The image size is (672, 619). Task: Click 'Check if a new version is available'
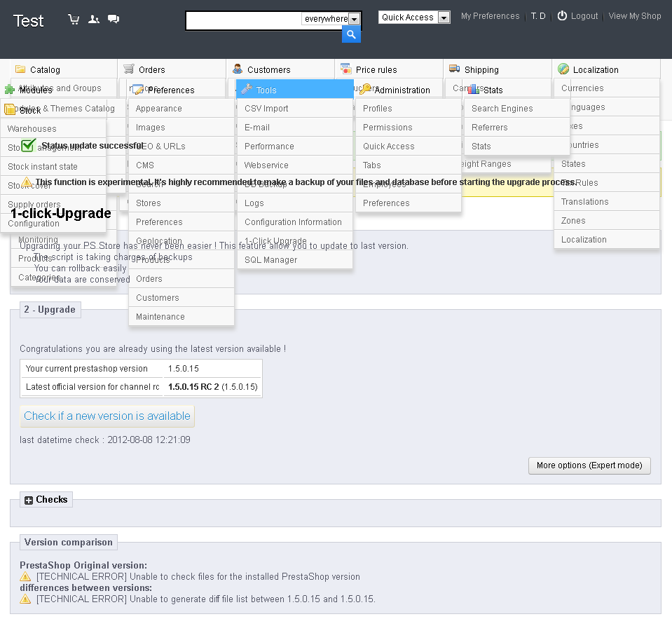[107, 416]
